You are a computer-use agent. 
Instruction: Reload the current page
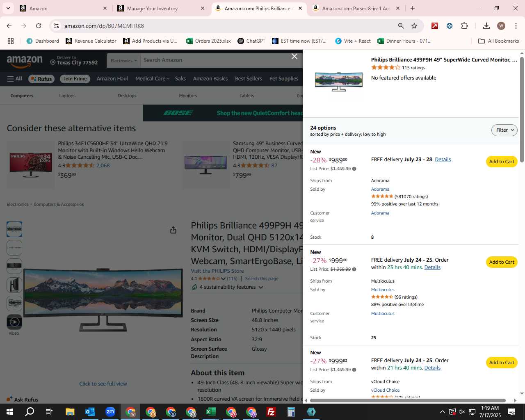(39, 26)
